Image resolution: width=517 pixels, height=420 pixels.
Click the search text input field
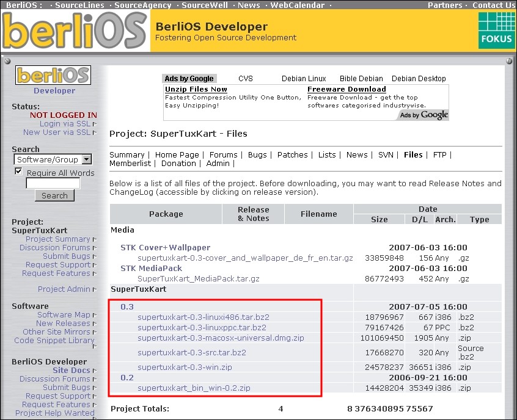pos(53,183)
